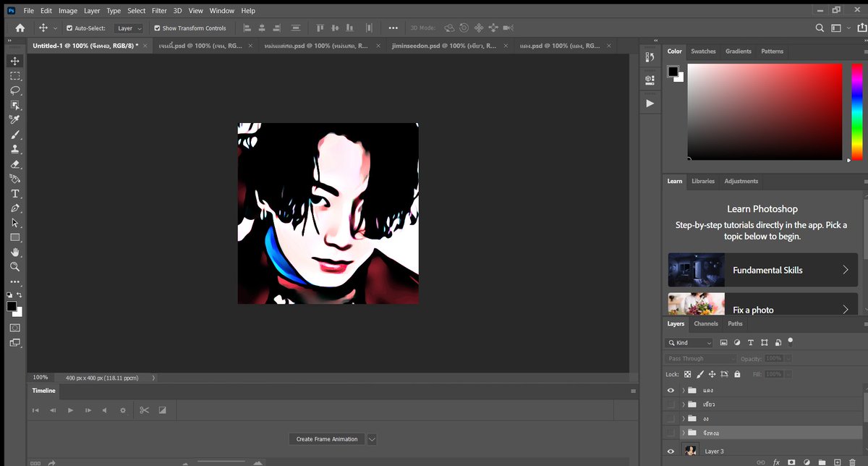Select the Brush tool
Image resolution: width=868 pixels, height=466 pixels.
tap(14, 135)
